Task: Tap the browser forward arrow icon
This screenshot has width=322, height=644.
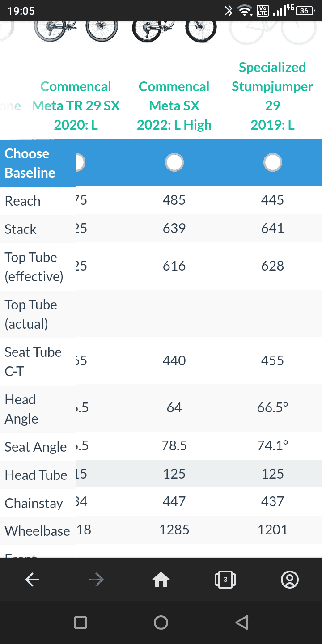Action: tap(97, 580)
